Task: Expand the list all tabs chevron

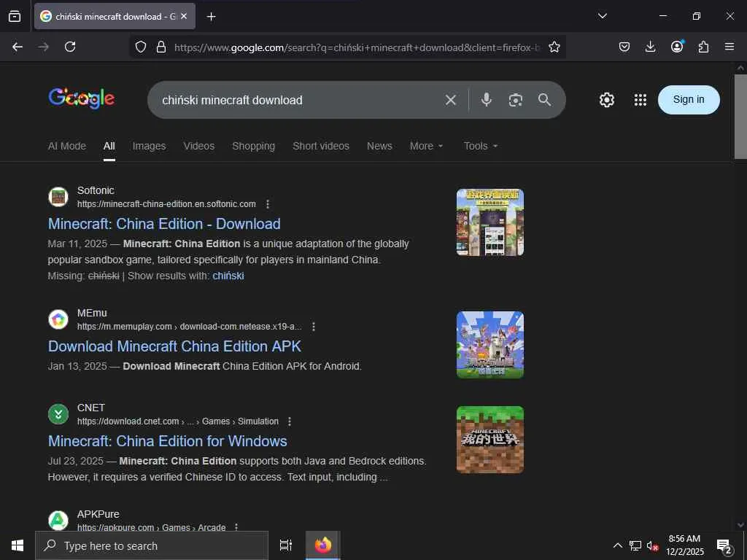Action: click(x=602, y=16)
